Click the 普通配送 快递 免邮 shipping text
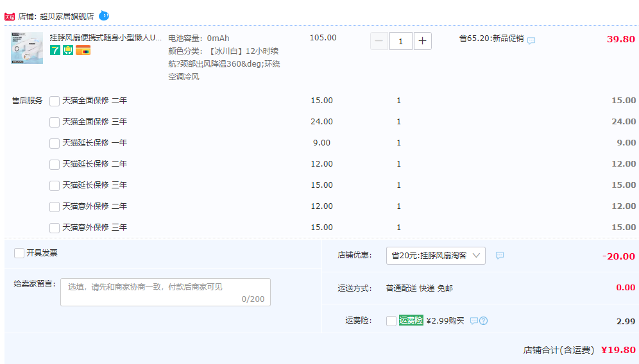The height and width of the screenshot is (364, 639). pos(420,288)
